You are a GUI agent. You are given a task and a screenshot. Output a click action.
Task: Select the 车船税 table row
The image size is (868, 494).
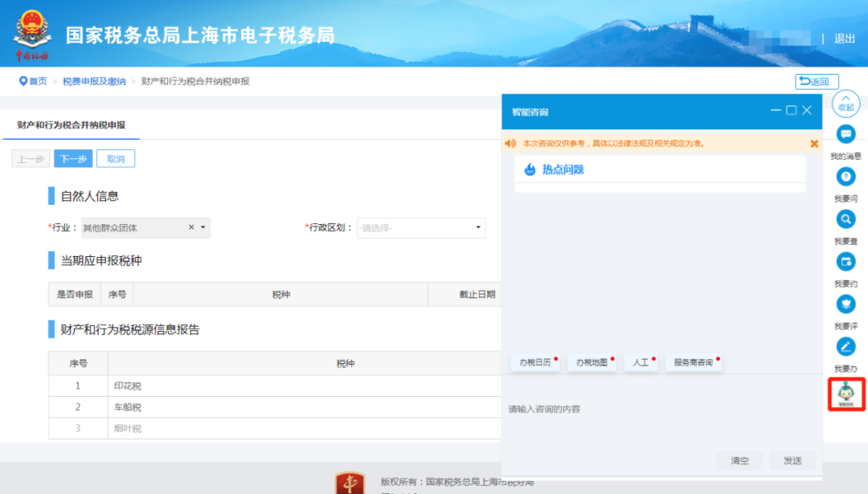point(275,407)
